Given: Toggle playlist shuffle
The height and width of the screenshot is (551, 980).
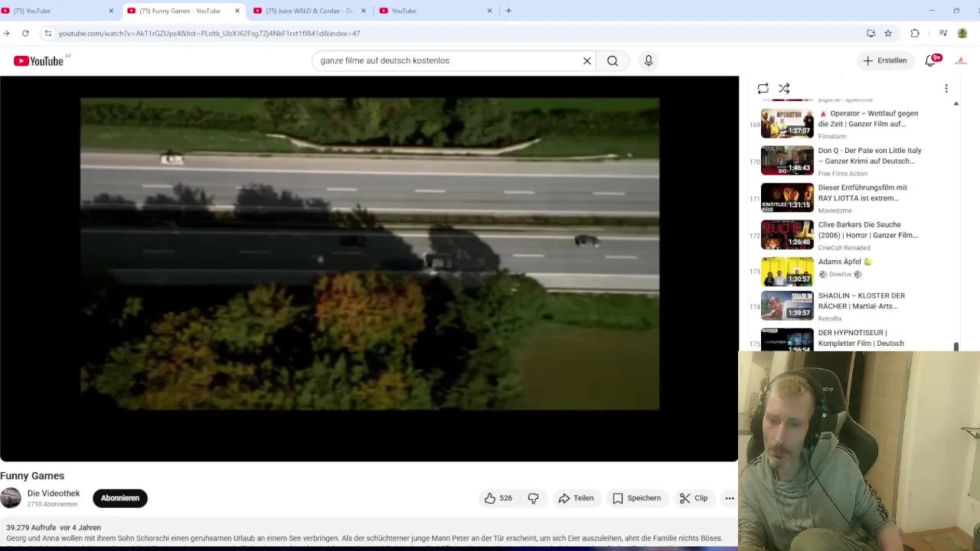Looking at the screenshot, I should [784, 89].
